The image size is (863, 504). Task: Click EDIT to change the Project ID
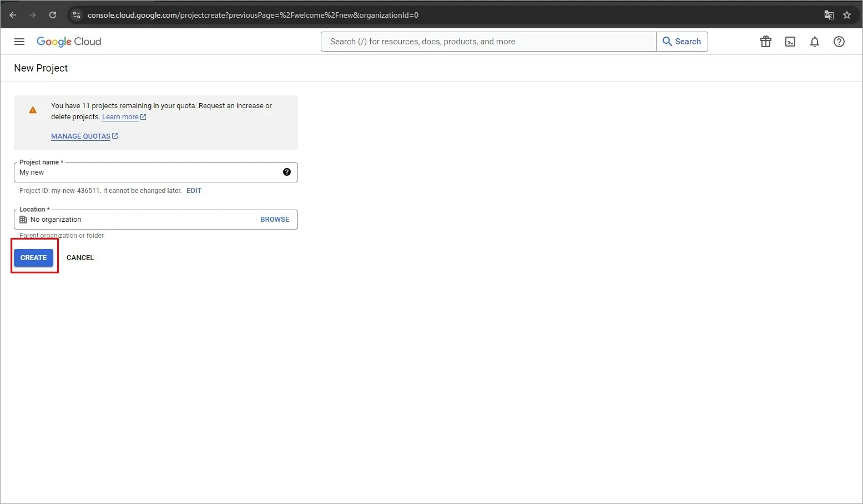point(194,190)
